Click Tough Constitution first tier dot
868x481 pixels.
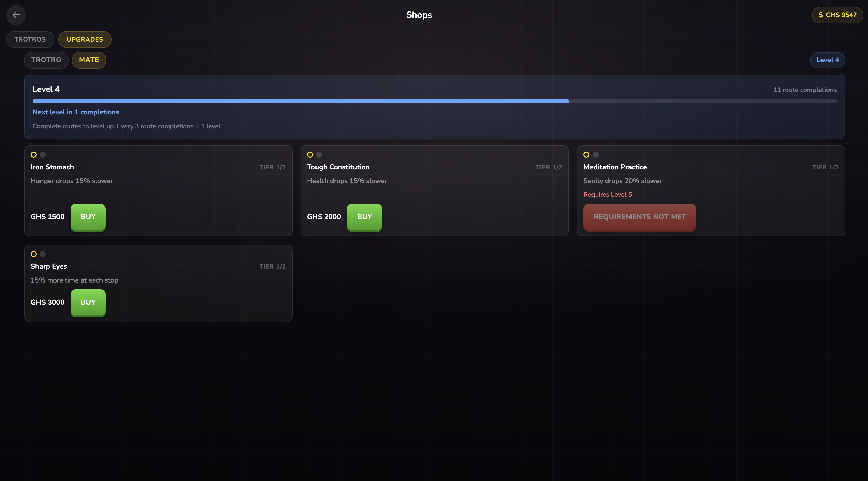[x=310, y=155]
